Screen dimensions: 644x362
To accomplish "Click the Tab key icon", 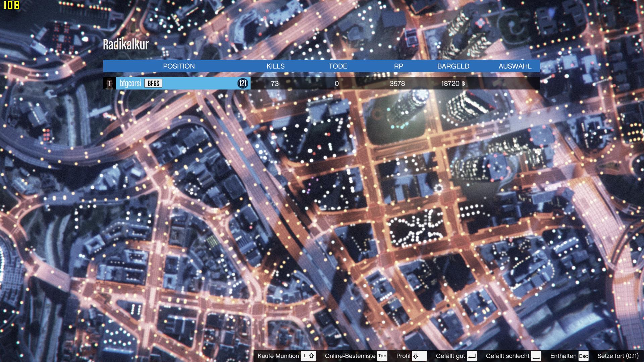I will [x=382, y=356].
